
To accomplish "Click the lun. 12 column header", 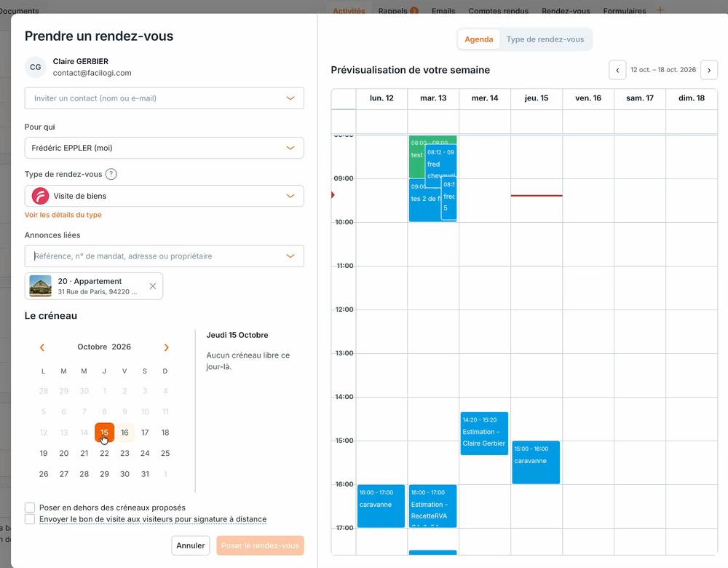I will click(381, 98).
